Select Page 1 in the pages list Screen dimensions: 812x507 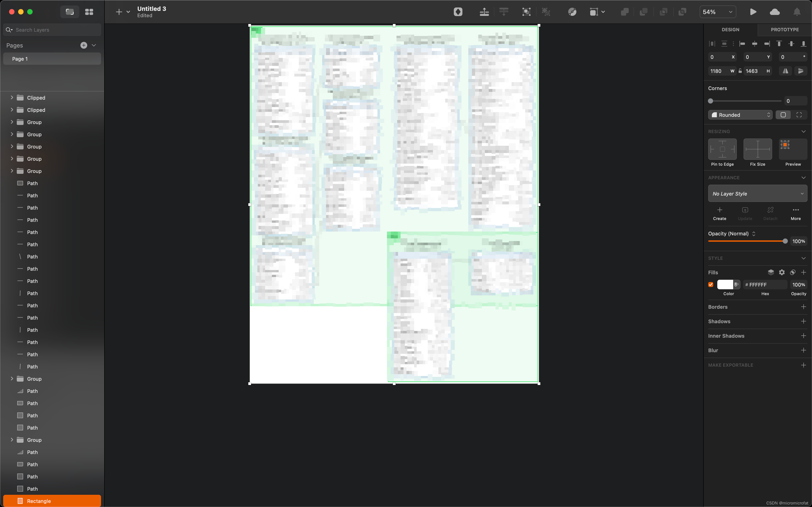tap(52, 59)
